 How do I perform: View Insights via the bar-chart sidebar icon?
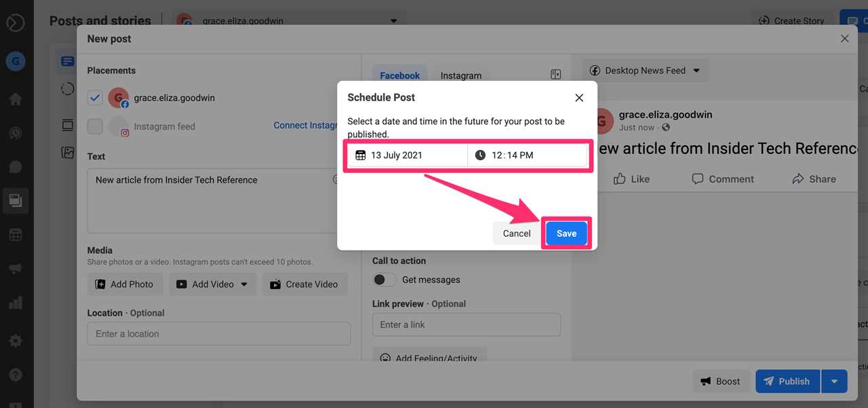click(16, 302)
